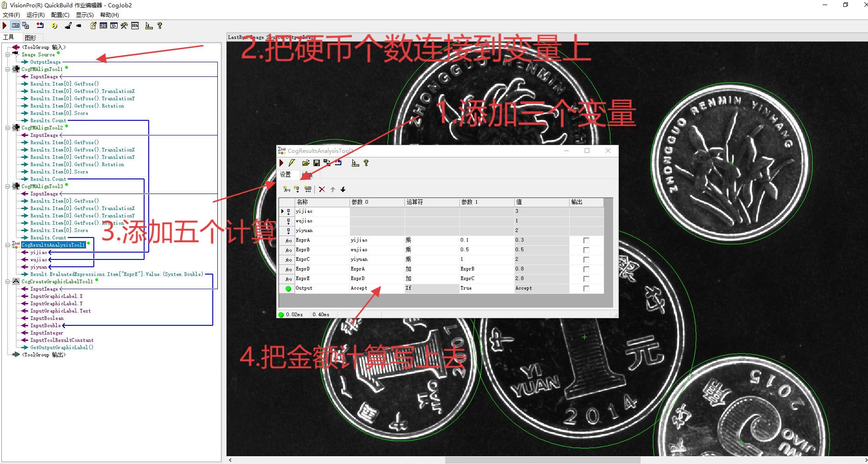Click the move row up arrow icon
868x464 pixels.
click(x=333, y=189)
